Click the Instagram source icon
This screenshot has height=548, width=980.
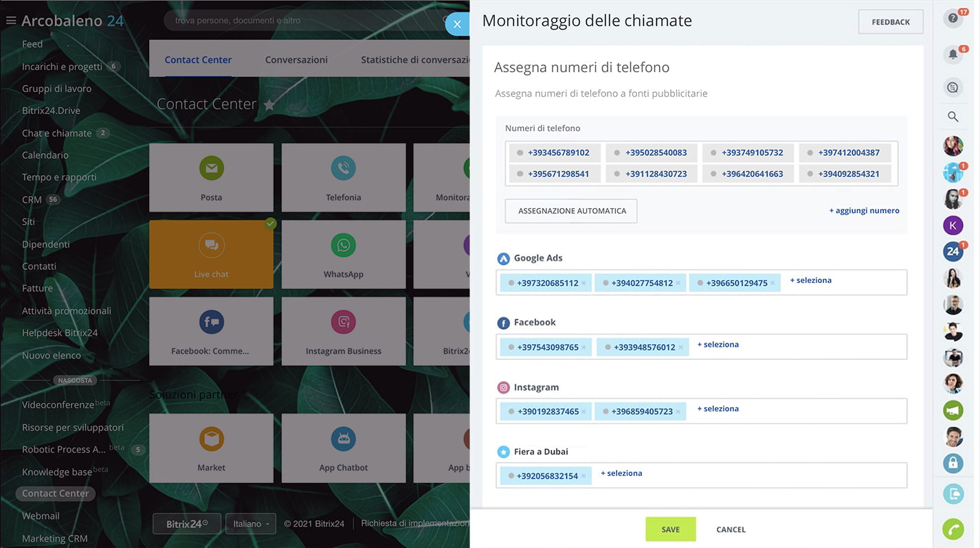pos(504,387)
